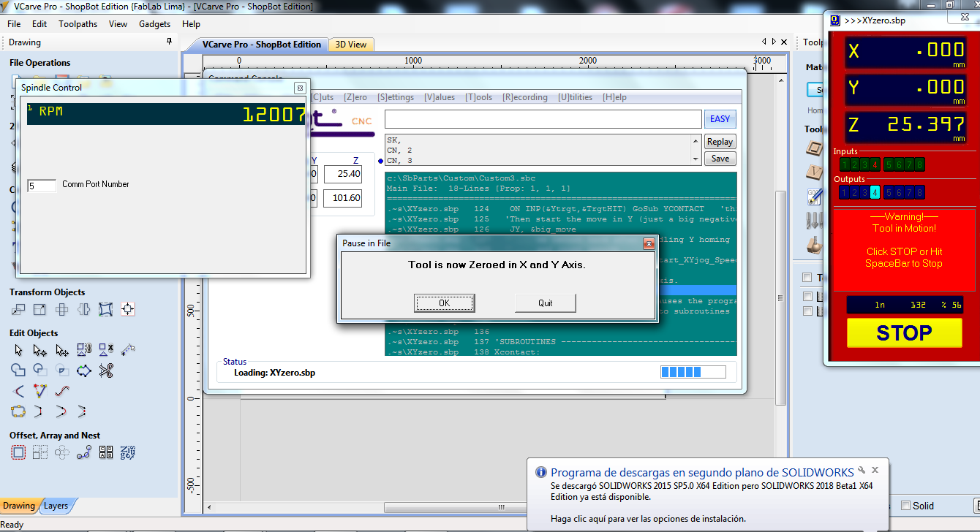Click the yellow STOP button
Screen dimensions: 980x532
tap(904, 333)
